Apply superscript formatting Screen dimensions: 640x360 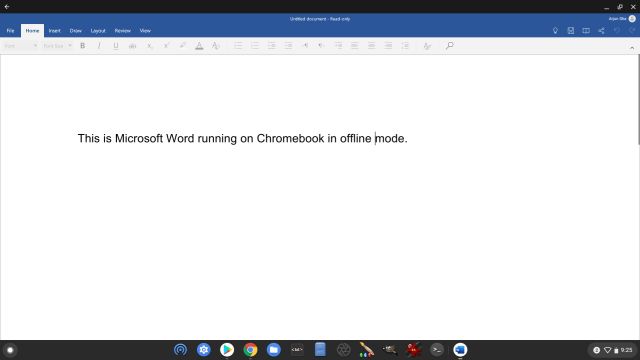pos(166,46)
